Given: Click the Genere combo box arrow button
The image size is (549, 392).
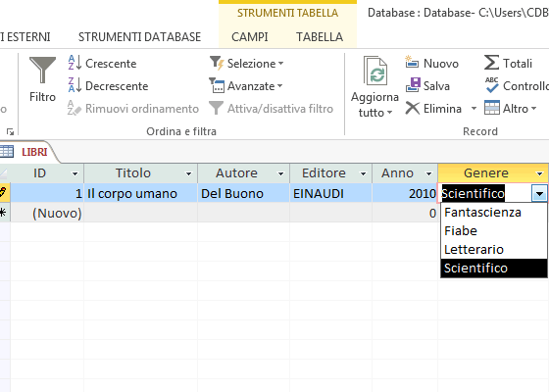Looking at the screenshot, I should (539, 194).
